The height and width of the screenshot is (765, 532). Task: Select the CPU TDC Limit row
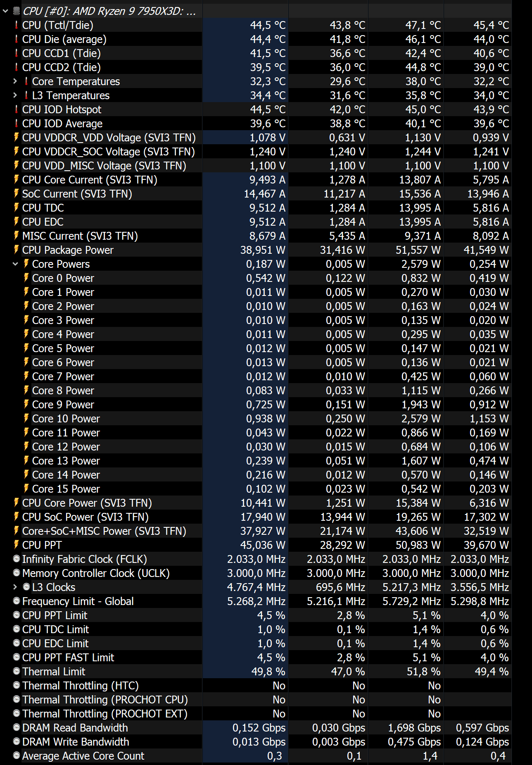coord(256,629)
